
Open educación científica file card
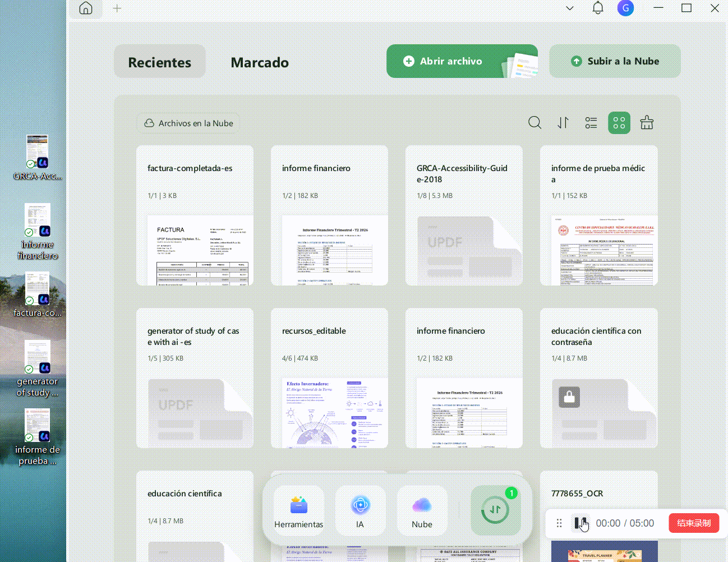pos(195,516)
